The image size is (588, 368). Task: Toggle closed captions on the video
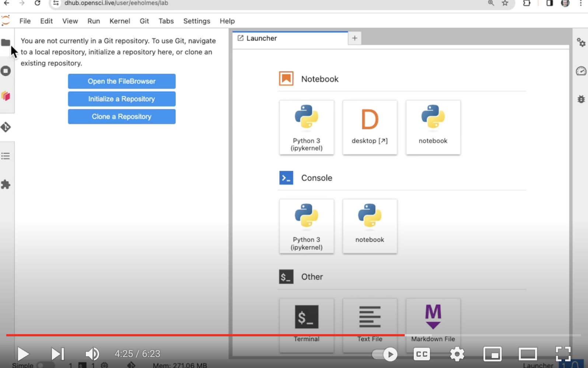[x=421, y=354]
